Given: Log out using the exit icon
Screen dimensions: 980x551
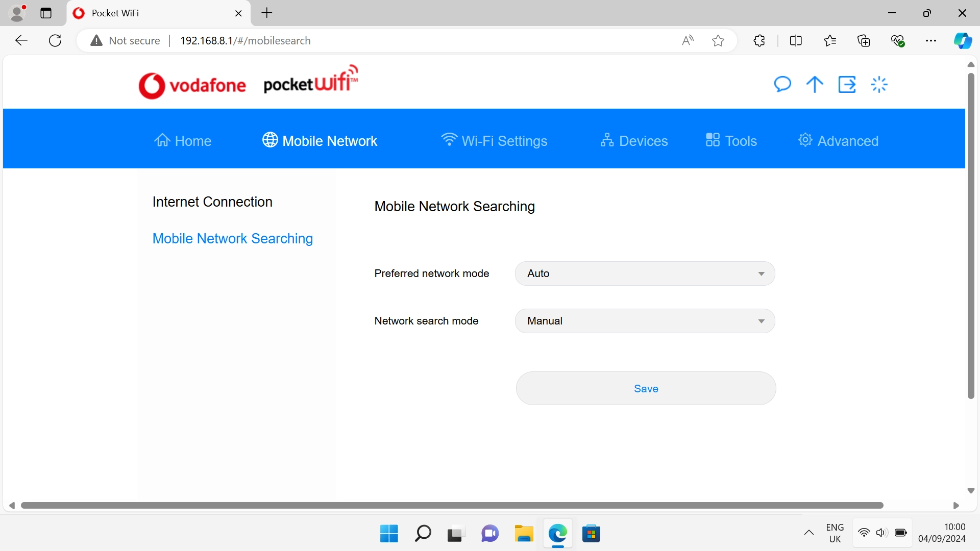Looking at the screenshot, I should (x=847, y=84).
